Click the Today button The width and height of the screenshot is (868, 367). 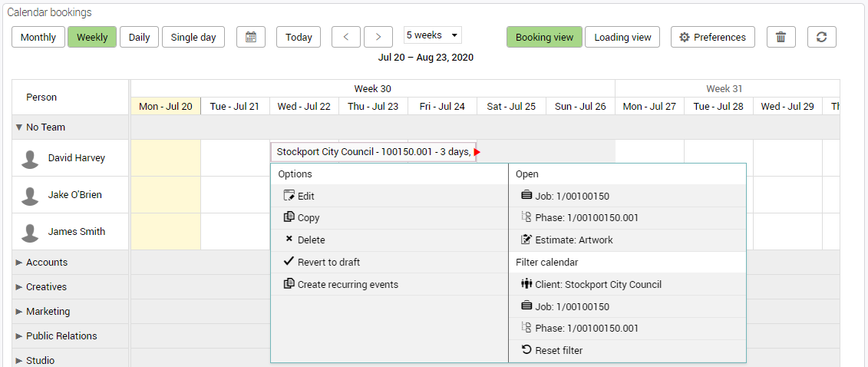(x=299, y=37)
